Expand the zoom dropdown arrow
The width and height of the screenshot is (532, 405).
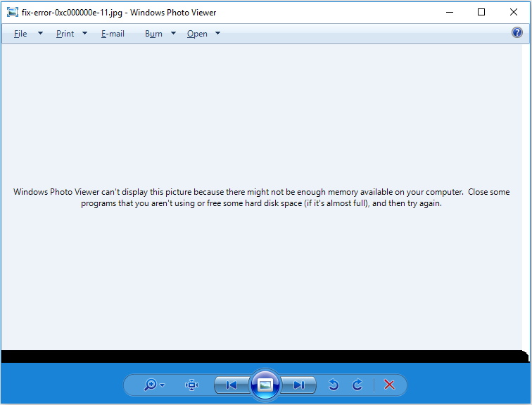pyautogui.click(x=163, y=385)
